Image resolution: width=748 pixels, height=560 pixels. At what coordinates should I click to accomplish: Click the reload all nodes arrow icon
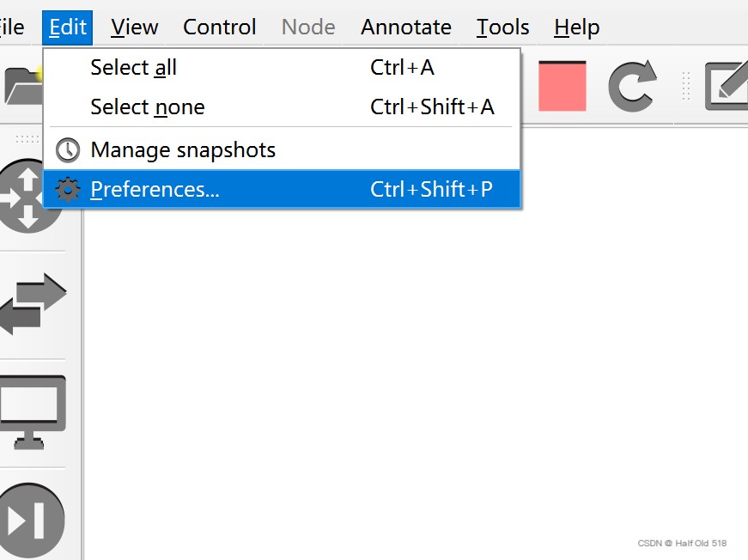click(633, 87)
